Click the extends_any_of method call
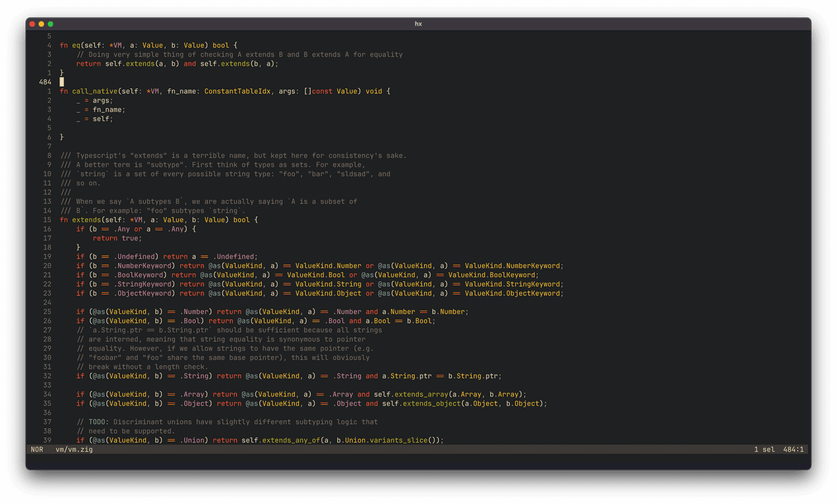The width and height of the screenshot is (837, 504). click(x=290, y=441)
